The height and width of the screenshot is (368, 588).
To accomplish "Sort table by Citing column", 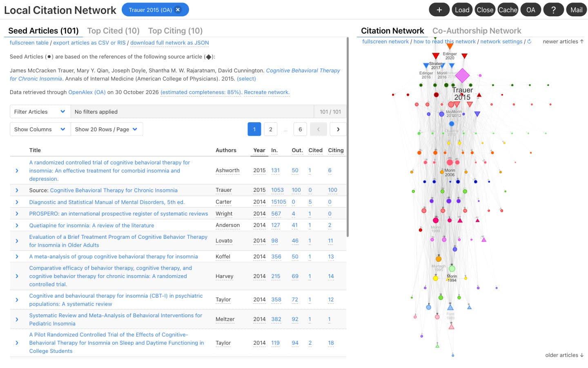I will click(x=336, y=150).
